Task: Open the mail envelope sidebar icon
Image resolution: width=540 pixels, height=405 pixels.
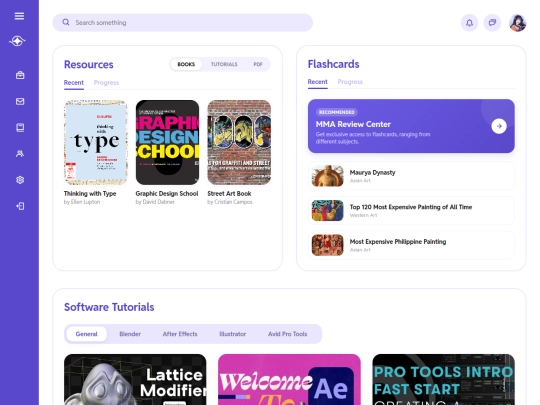Action: pyautogui.click(x=20, y=101)
